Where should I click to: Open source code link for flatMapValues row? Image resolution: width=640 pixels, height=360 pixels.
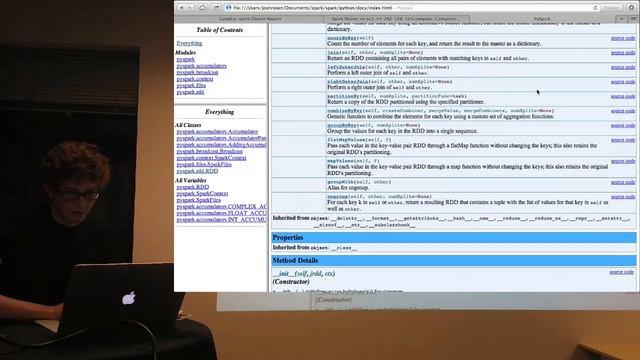[623, 140]
